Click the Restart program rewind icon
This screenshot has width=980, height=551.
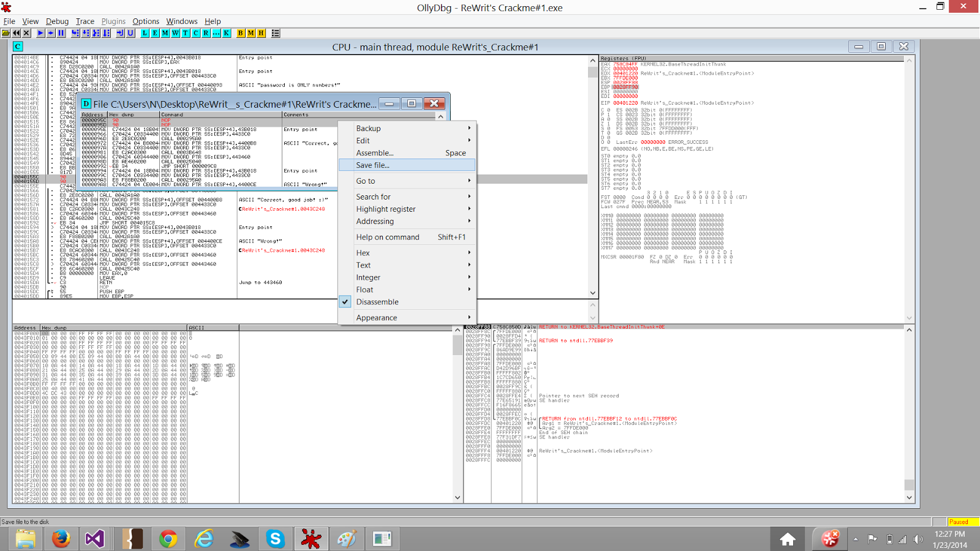[x=17, y=33]
